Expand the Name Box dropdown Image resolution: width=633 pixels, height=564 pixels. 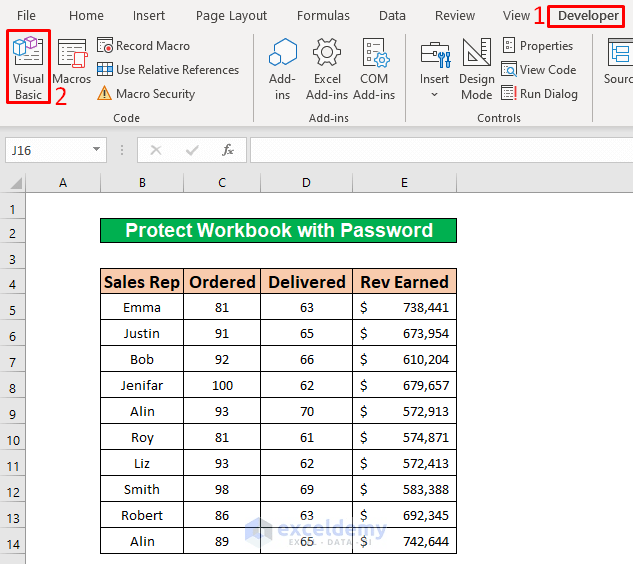(x=96, y=149)
